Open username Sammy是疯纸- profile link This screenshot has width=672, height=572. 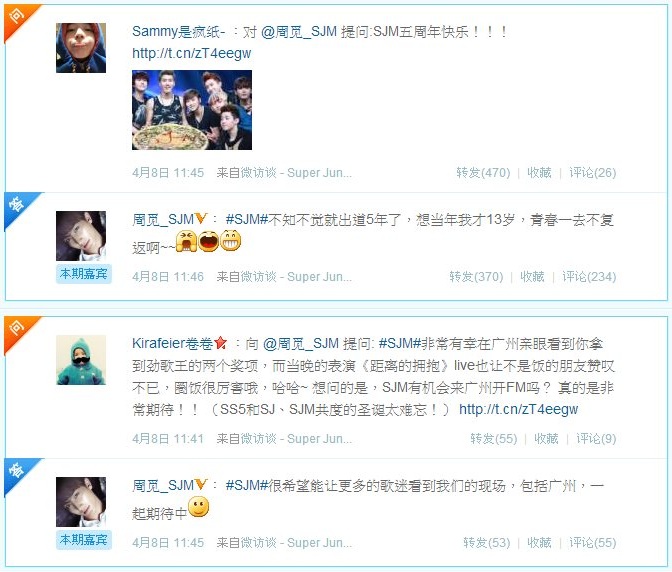click(x=179, y=31)
